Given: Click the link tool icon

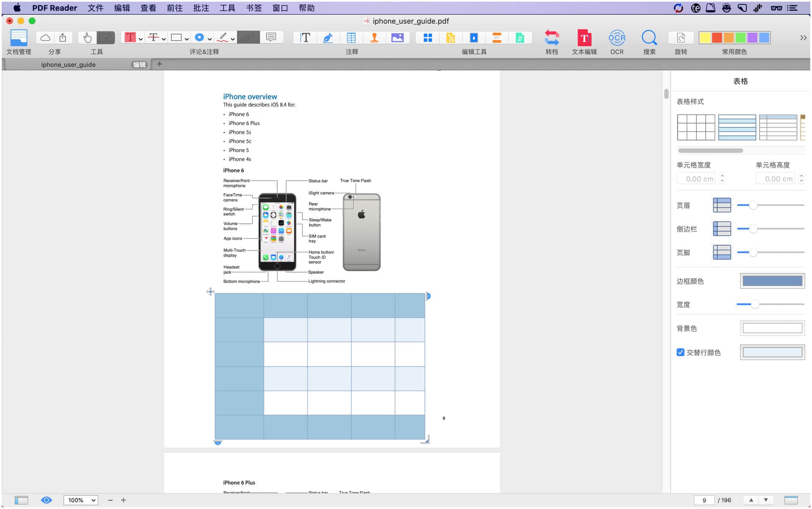Looking at the screenshot, I should tap(248, 38).
